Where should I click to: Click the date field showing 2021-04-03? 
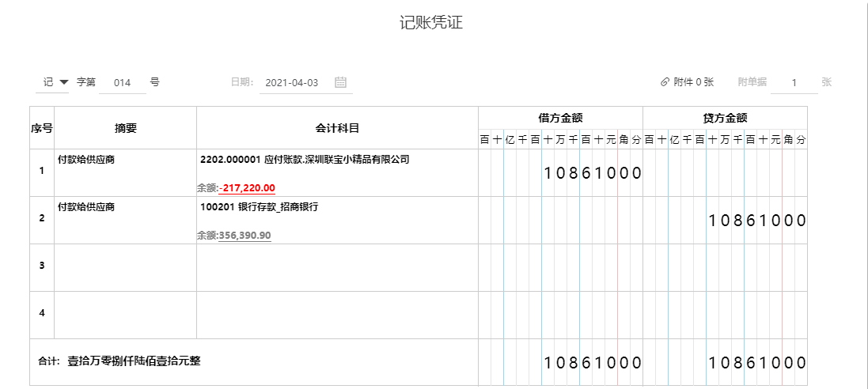pos(292,82)
